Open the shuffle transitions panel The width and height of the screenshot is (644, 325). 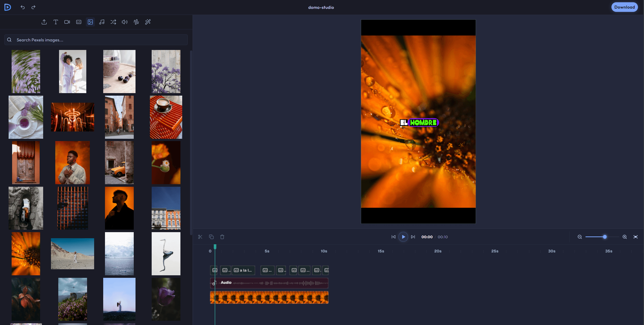point(113,22)
